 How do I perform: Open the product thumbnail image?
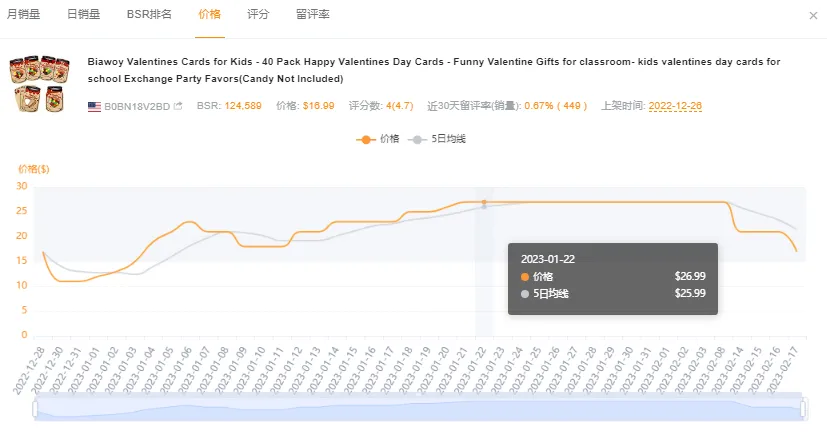tap(40, 83)
